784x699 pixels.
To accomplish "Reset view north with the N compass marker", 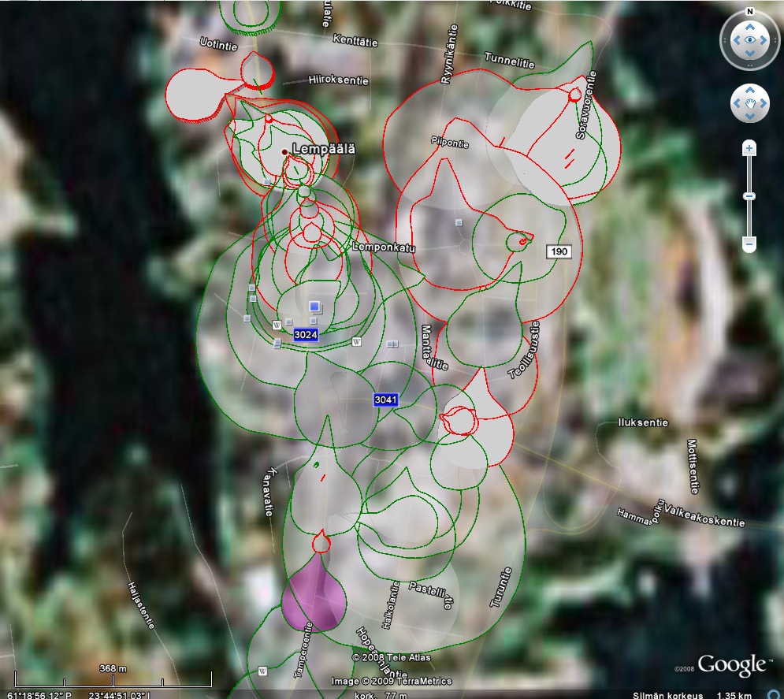I will tap(749, 12).
